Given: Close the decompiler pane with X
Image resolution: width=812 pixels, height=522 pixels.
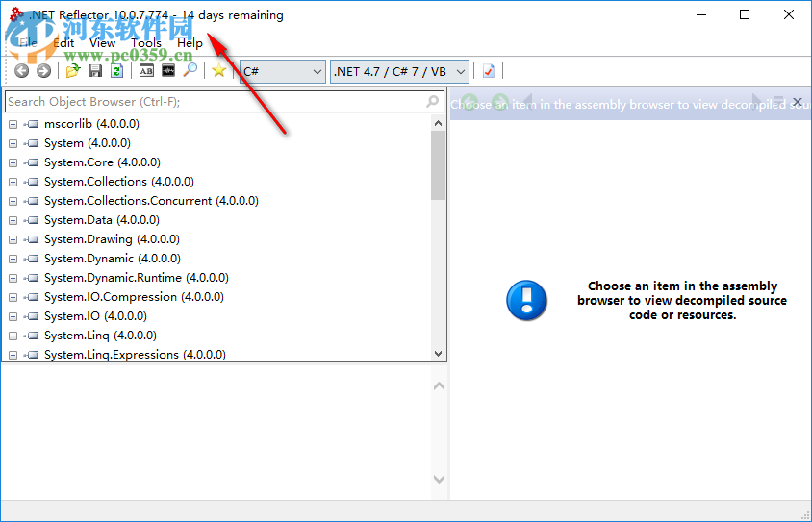Looking at the screenshot, I should (x=798, y=101).
